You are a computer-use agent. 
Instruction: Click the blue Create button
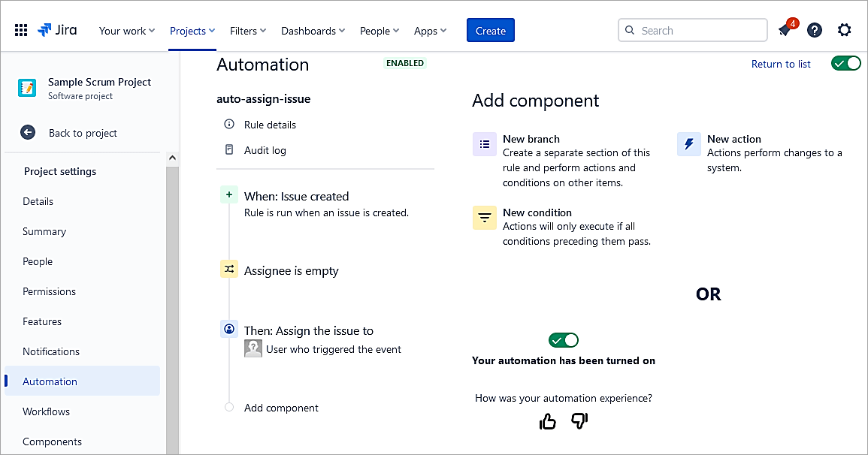[x=490, y=31]
